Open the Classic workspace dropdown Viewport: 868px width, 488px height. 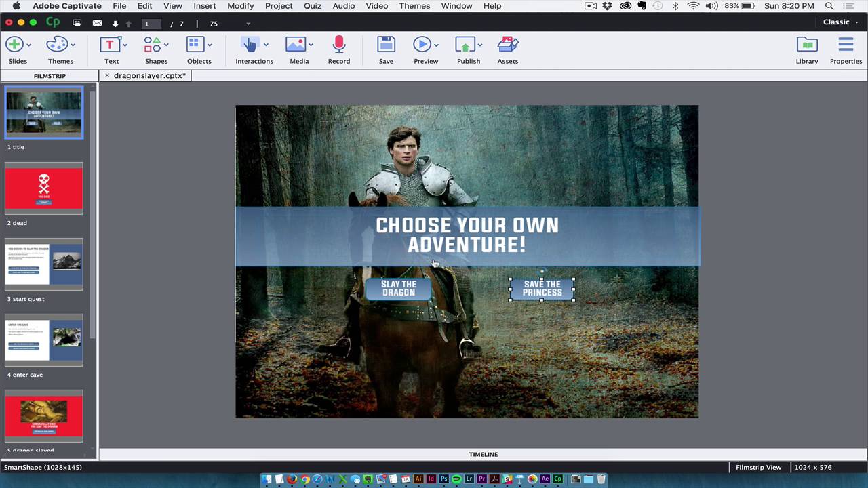coord(841,22)
